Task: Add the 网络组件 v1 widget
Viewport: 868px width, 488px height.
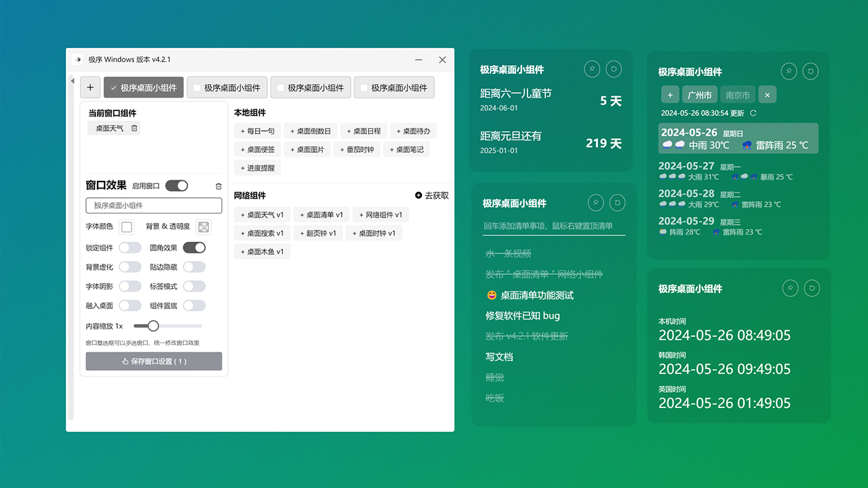Action: [381, 215]
